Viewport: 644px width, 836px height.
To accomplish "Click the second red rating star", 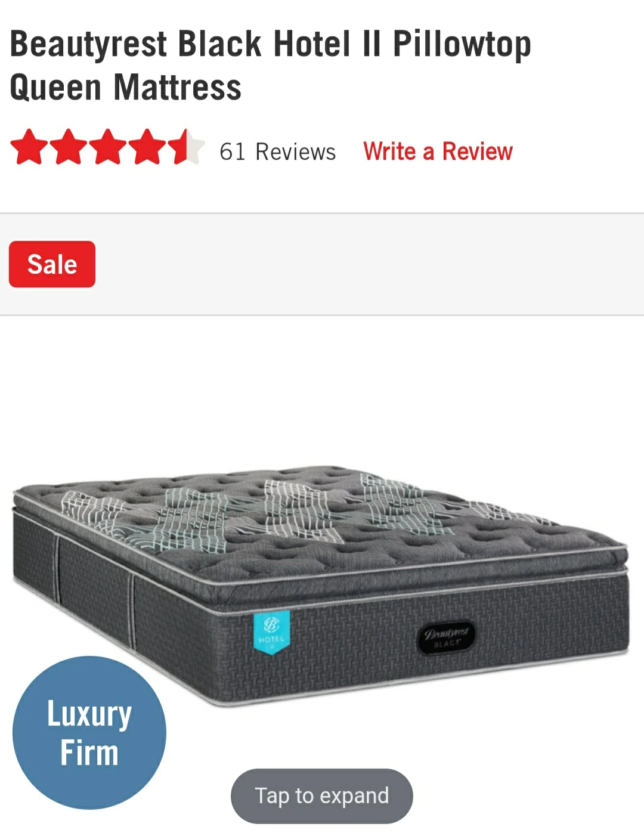I will pyautogui.click(x=69, y=147).
